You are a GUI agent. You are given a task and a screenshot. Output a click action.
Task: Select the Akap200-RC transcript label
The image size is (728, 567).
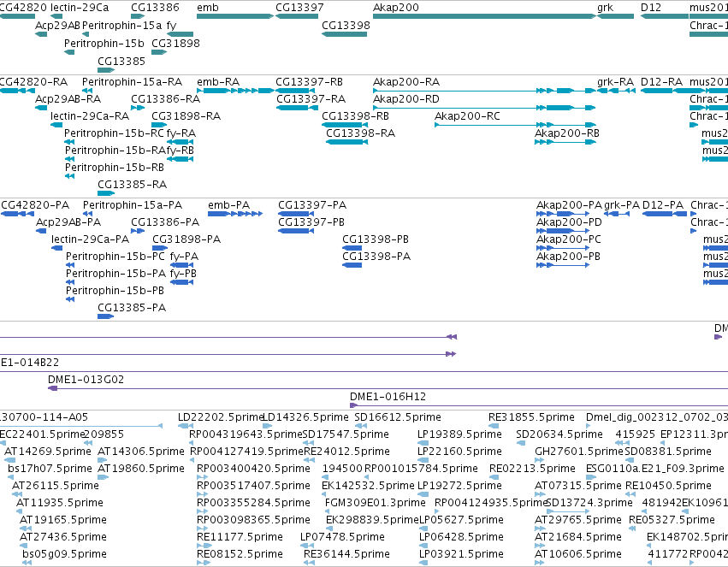coord(467,116)
